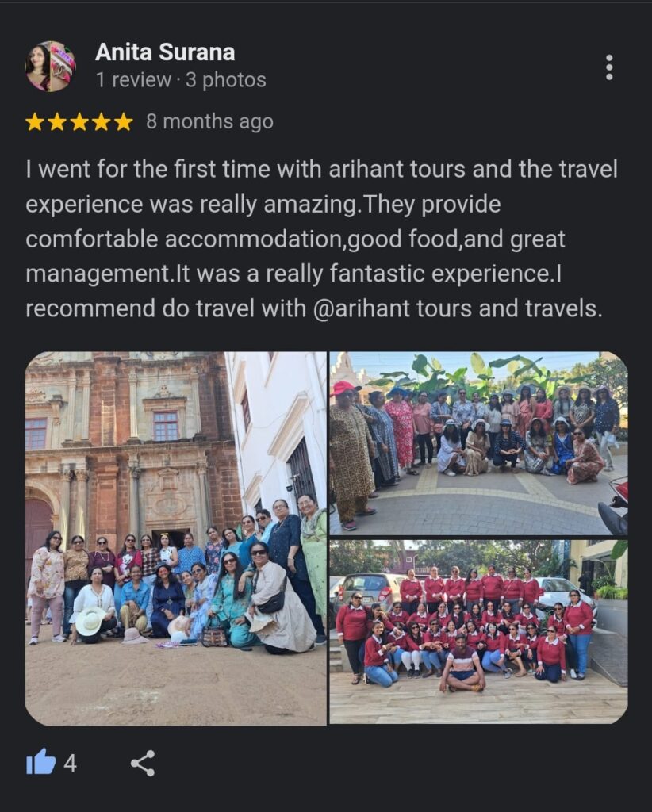The width and height of the screenshot is (652, 812).
Task: Tap the '1 review · 3 photos' text
Action: point(181,80)
